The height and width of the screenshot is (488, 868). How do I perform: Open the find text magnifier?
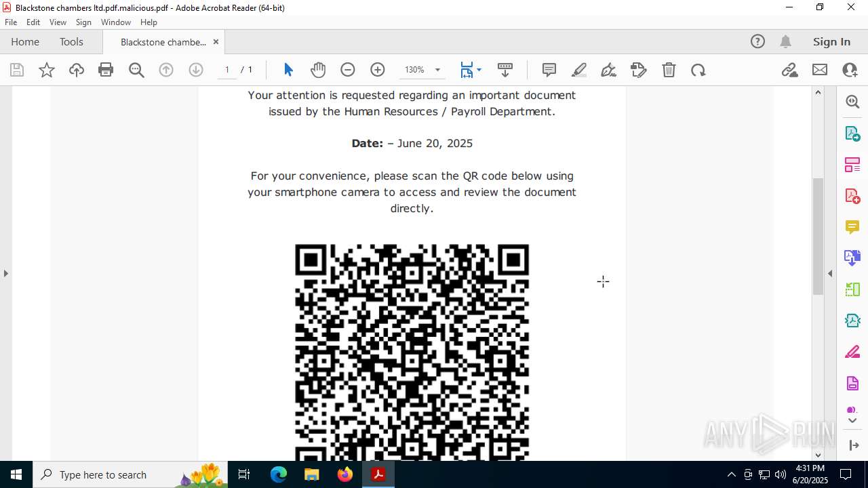pyautogui.click(x=136, y=70)
